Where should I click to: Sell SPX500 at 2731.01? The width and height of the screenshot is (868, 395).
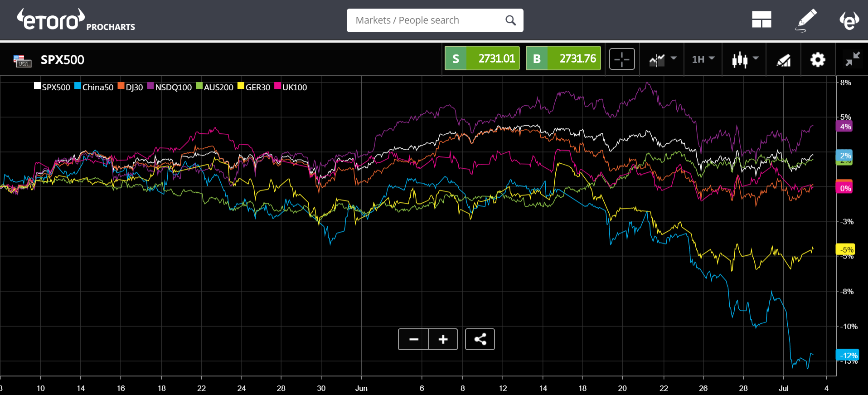click(x=482, y=59)
